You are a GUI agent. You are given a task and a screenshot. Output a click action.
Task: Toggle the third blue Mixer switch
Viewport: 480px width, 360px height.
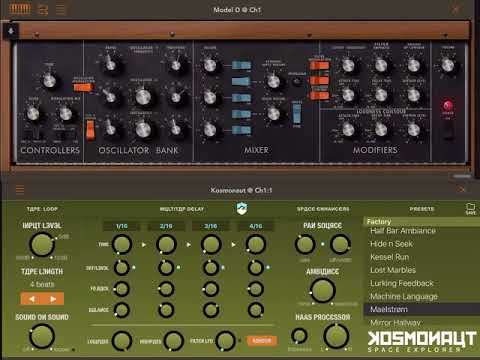(241, 98)
